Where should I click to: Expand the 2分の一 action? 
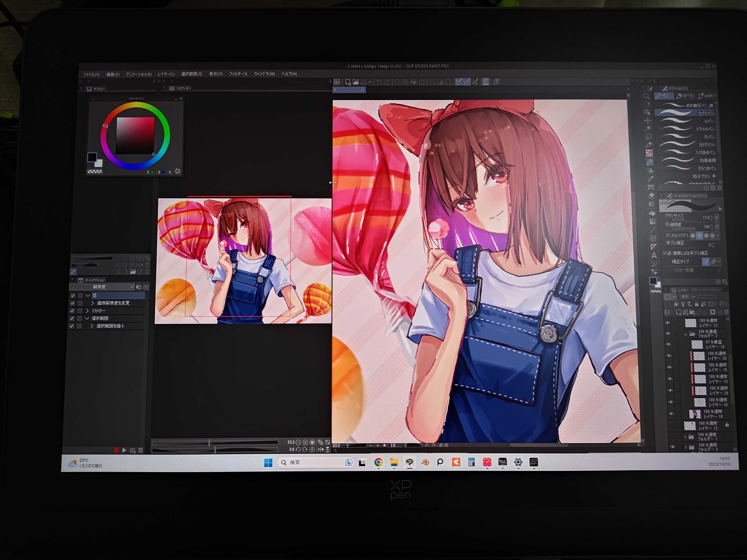tap(88, 311)
